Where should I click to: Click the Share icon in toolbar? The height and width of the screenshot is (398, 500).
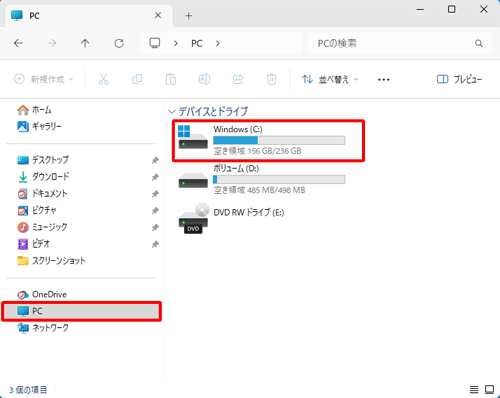[238, 79]
